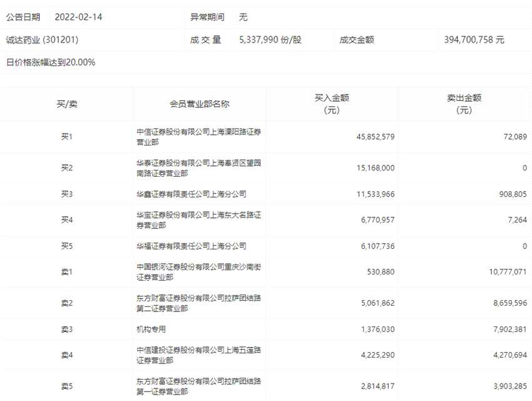Select the trade amount 394,700,758 元
Screen dimensions: 532x401
point(474,39)
